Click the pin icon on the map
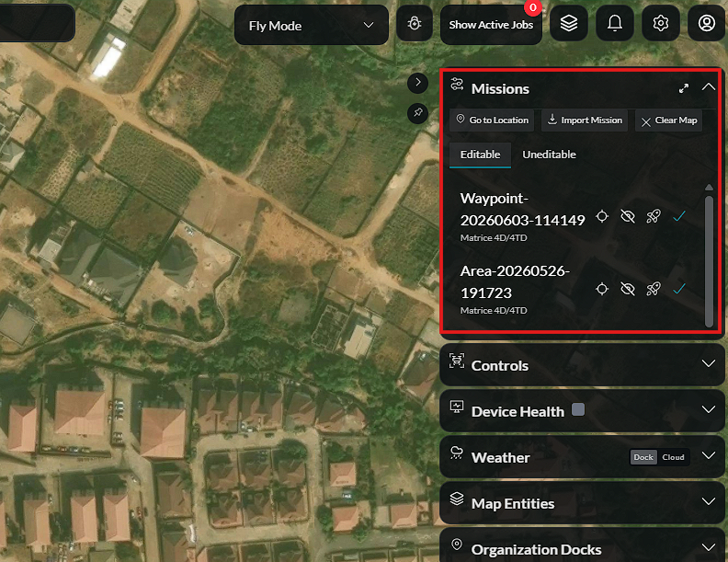The image size is (728, 562). point(417,113)
